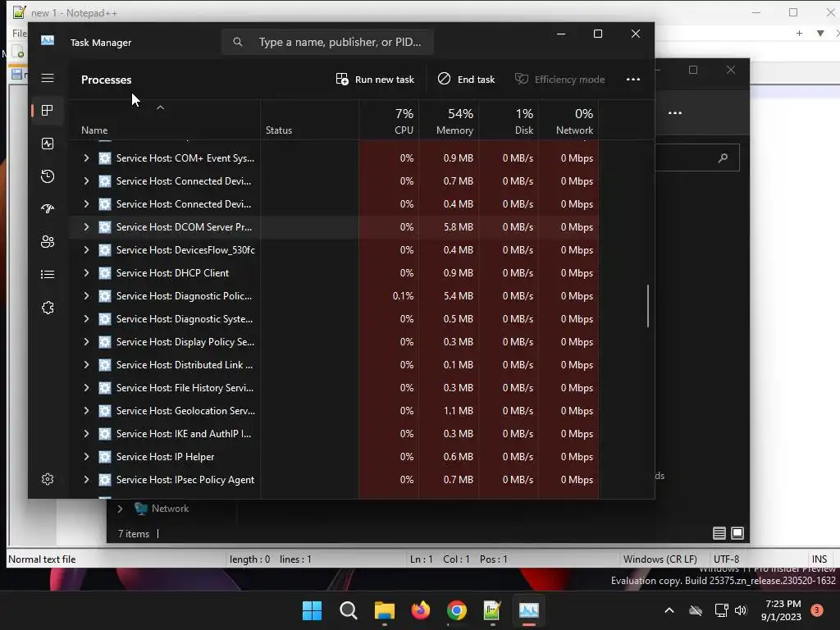Expand Service Host: IPsec Policy Agent row
Viewport: 840px width, 630px height.
tap(85, 480)
